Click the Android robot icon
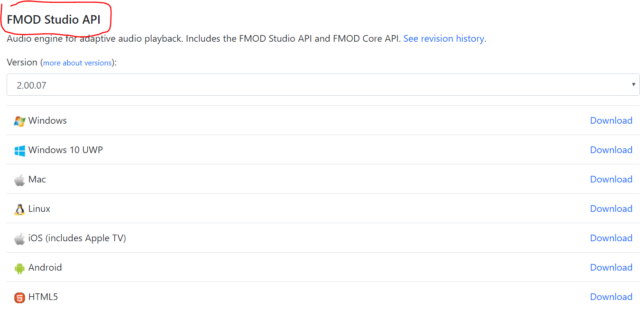The width and height of the screenshot is (644, 309). 19,268
